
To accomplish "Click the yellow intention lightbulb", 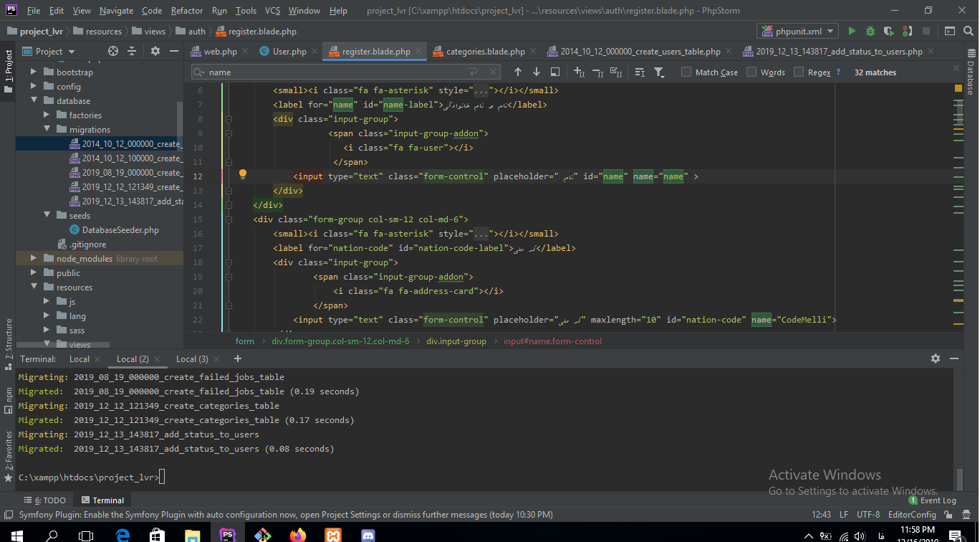I will (x=243, y=174).
